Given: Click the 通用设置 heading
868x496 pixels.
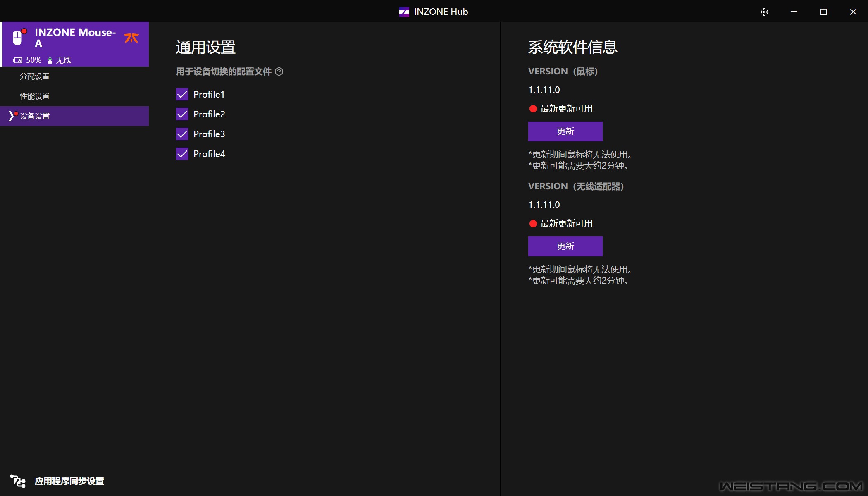Looking at the screenshot, I should click(x=206, y=47).
